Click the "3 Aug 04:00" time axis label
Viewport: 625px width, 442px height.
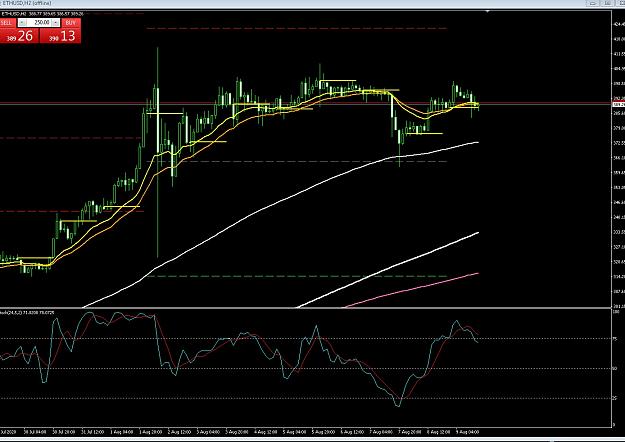(208, 432)
